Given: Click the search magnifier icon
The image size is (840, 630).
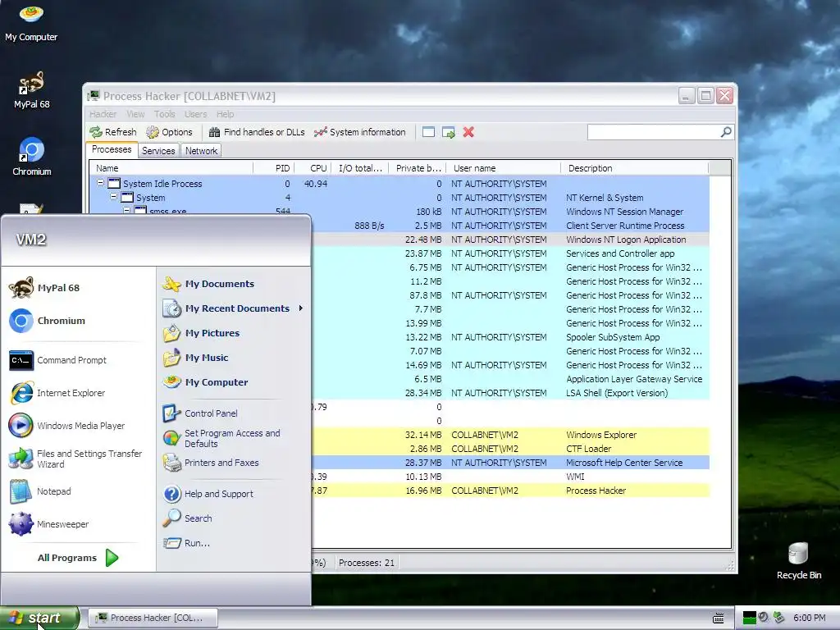Looking at the screenshot, I should pyautogui.click(x=726, y=132).
